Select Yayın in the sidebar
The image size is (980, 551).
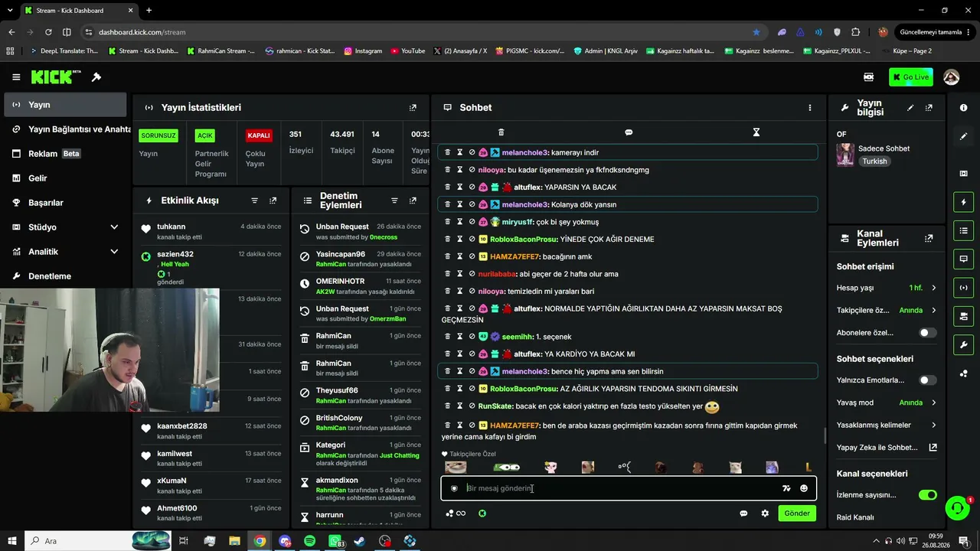(64, 105)
